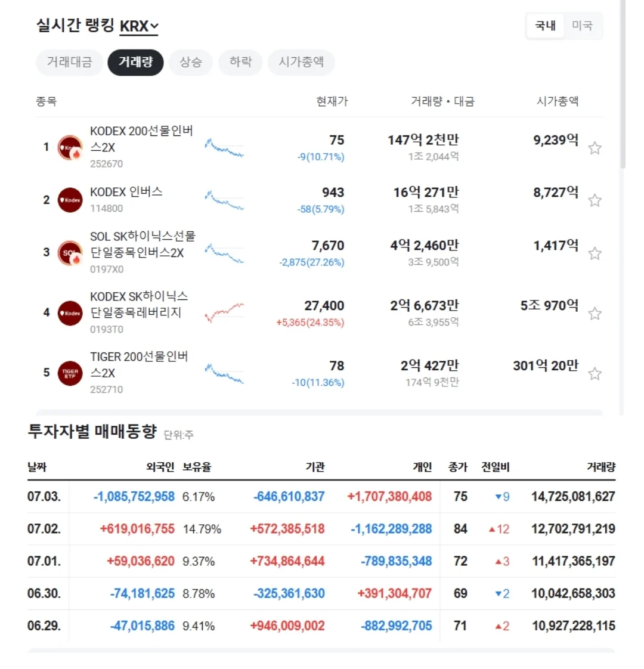The height and width of the screenshot is (669, 644).
Task: Switch to 미국 market toggle
Action: (582, 26)
